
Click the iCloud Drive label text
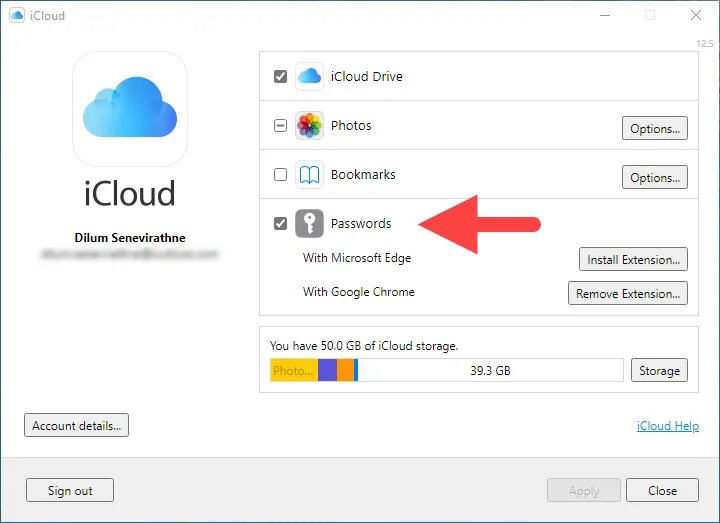click(366, 76)
